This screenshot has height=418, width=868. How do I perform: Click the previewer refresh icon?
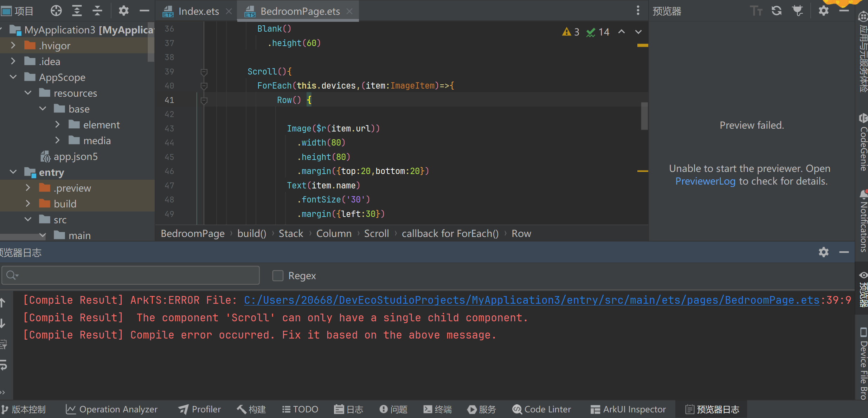coord(777,11)
